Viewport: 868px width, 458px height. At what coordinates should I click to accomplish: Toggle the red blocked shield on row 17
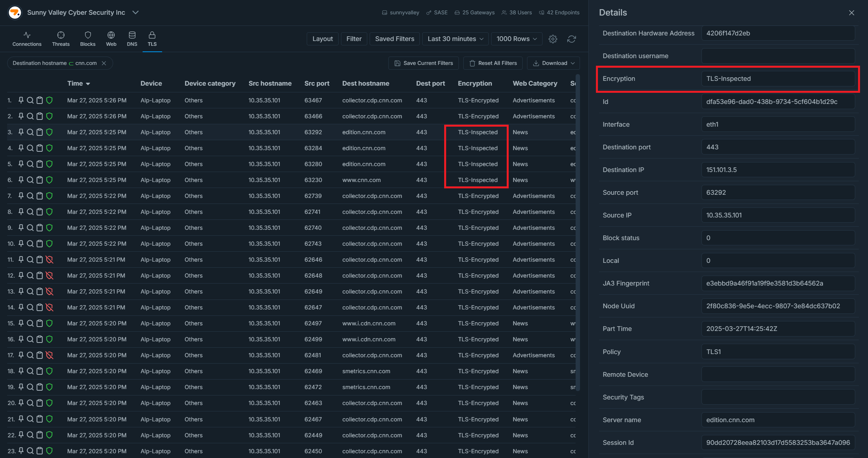point(49,355)
